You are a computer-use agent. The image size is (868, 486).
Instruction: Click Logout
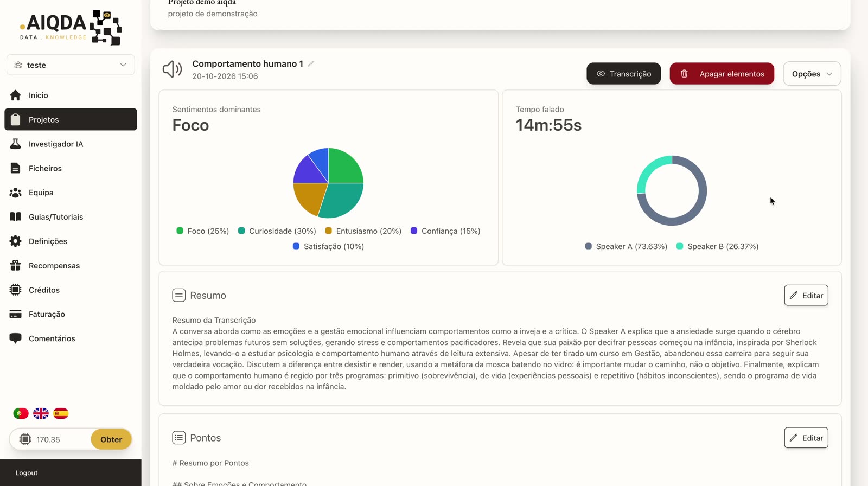[x=27, y=473]
